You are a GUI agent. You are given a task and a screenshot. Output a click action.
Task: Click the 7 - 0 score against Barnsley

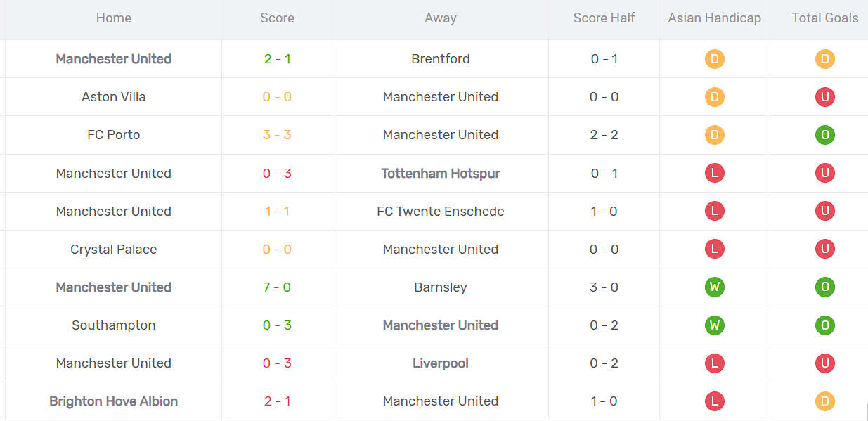pyautogui.click(x=277, y=287)
